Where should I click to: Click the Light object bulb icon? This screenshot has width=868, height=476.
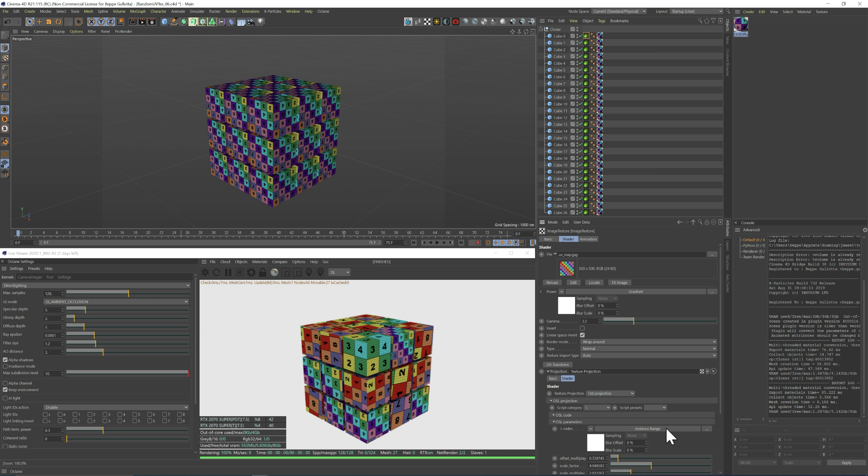tap(261, 22)
